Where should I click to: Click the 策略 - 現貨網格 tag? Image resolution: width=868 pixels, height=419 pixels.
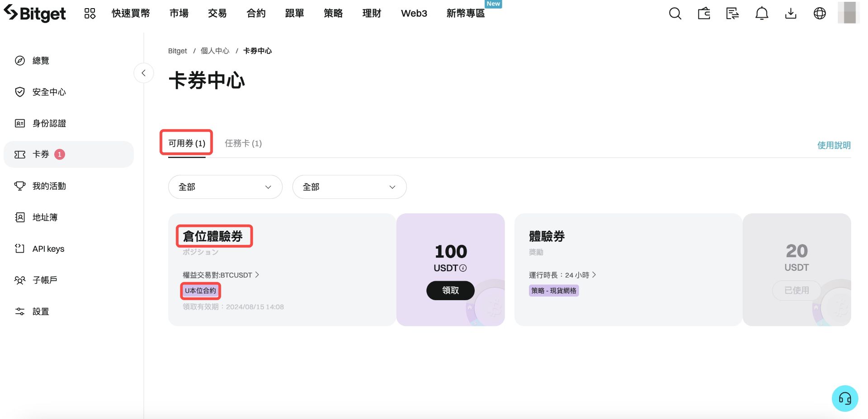(x=554, y=291)
